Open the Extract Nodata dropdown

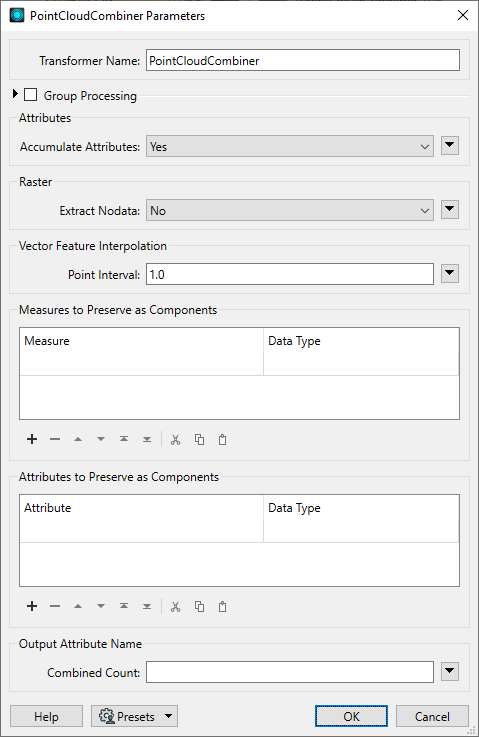pyautogui.click(x=290, y=211)
